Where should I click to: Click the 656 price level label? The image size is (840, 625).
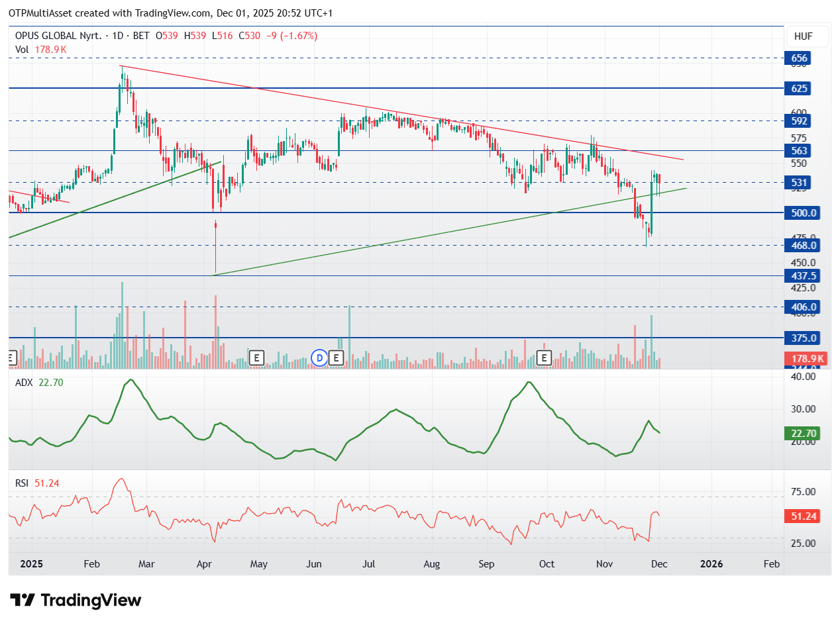pyautogui.click(x=800, y=58)
